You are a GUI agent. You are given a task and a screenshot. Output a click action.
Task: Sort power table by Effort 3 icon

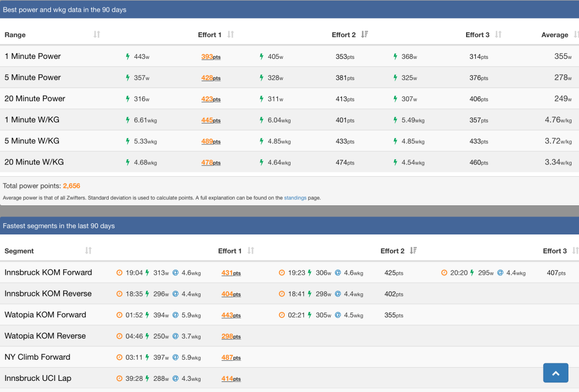pos(498,34)
